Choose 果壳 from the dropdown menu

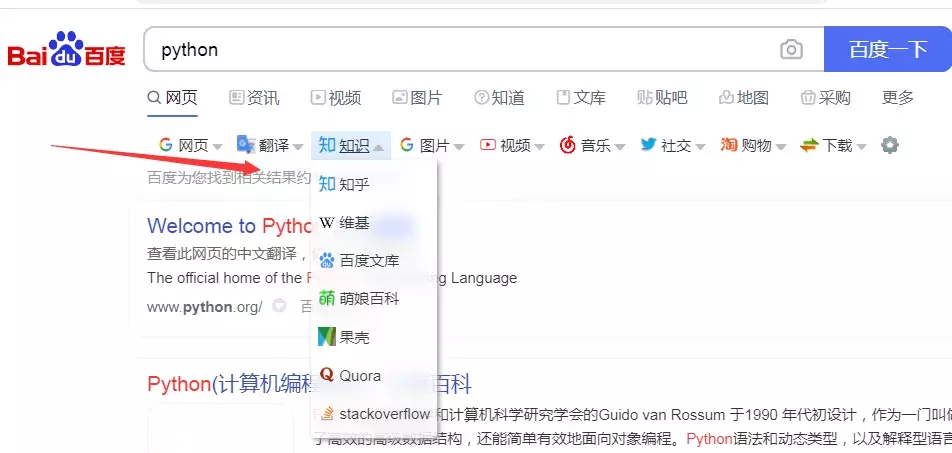point(374,338)
